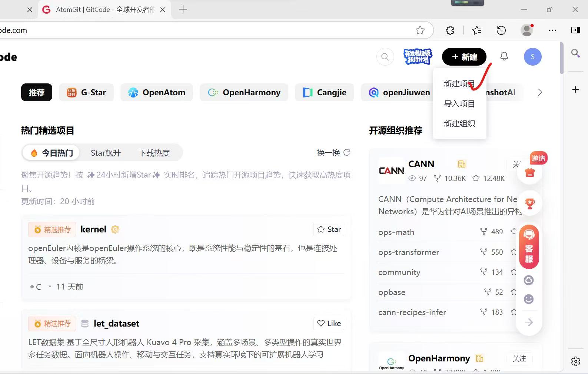This screenshot has height=374, width=588.
Task: Open the community repository
Action: (399, 272)
